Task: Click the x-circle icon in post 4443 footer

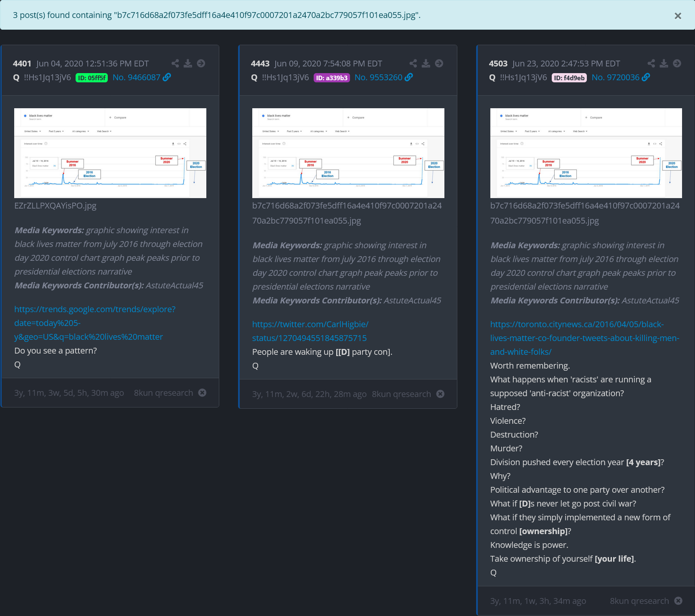Action: (440, 394)
